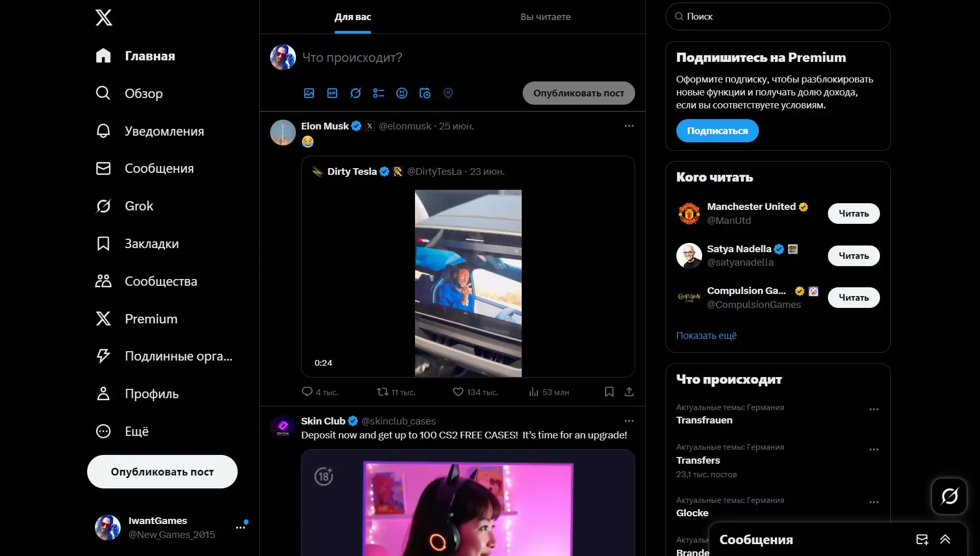Open options for Transfers trend
This screenshot has width=980, height=556.
tap(874, 450)
